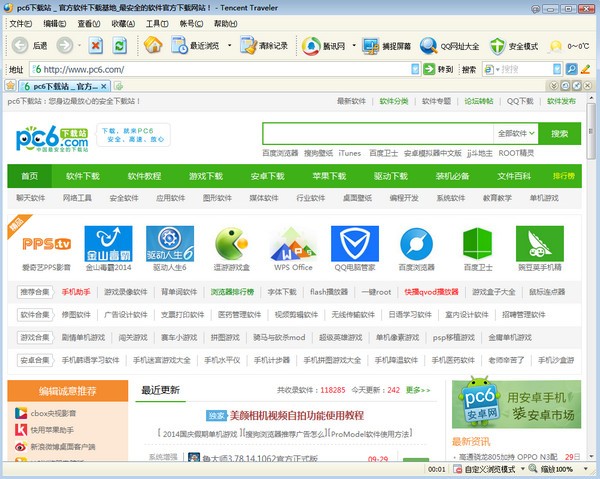
Task: Open the 百度浏览器 app icon
Action: [x=416, y=244]
